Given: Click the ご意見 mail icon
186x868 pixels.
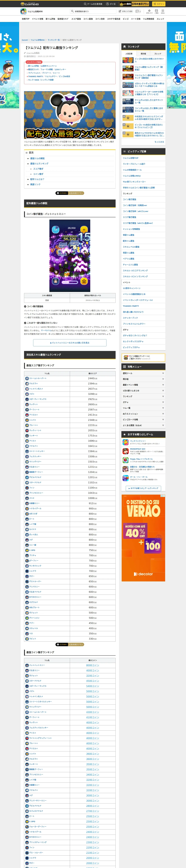Looking at the screenshot, I should pyautogui.click(x=156, y=11).
